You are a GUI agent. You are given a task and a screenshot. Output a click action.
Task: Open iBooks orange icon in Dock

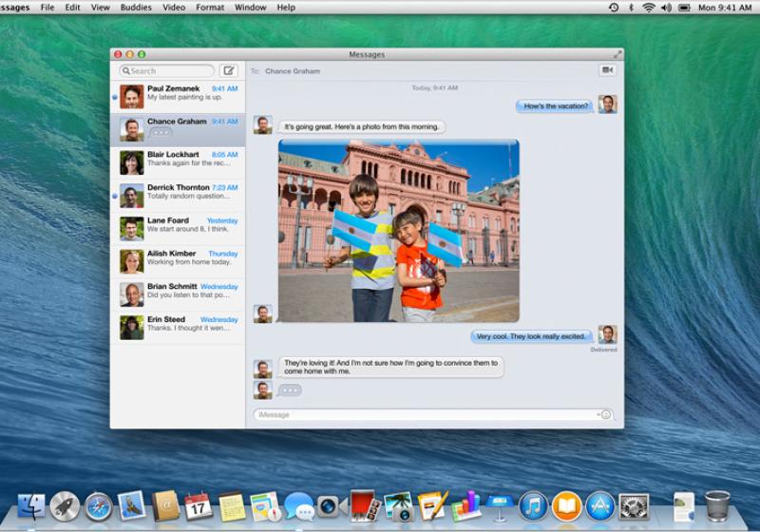click(x=566, y=506)
